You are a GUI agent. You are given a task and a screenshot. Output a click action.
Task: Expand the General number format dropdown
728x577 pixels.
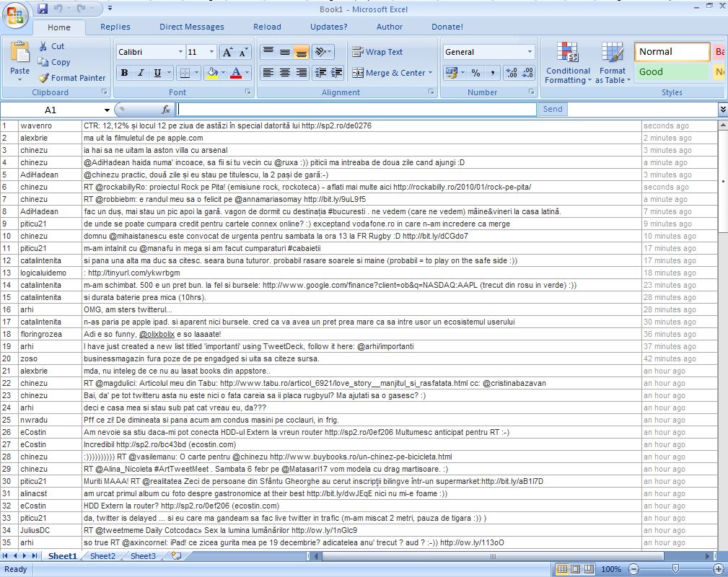point(530,52)
